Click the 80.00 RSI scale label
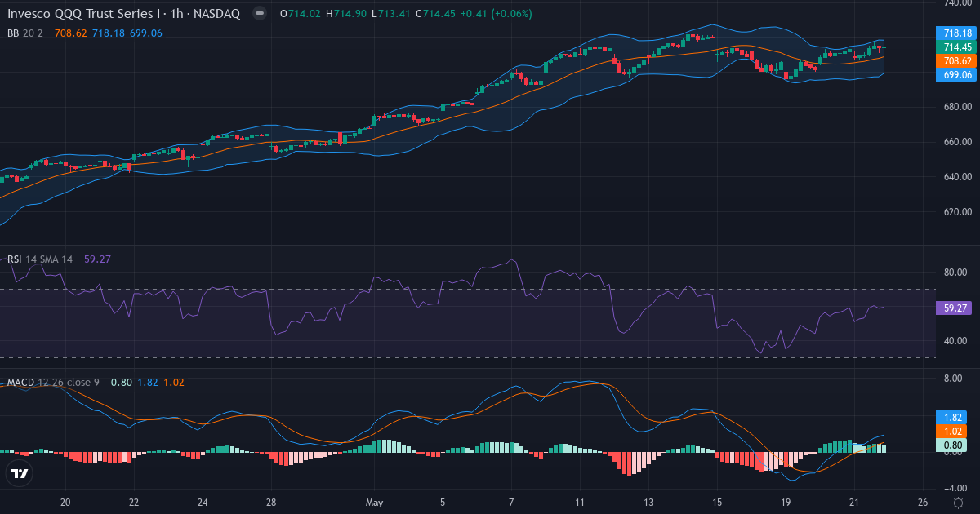 pos(955,273)
